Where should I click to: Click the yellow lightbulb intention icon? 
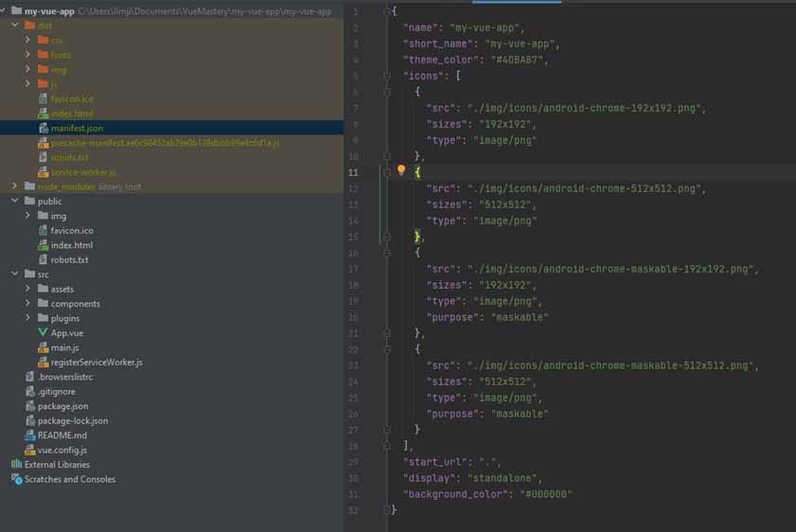(x=400, y=171)
